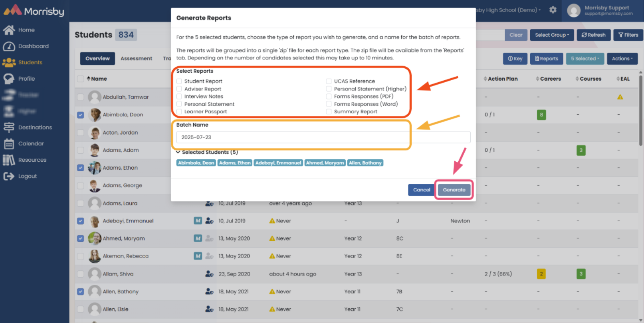
Task: Open Filters panel
Action: 628,35
